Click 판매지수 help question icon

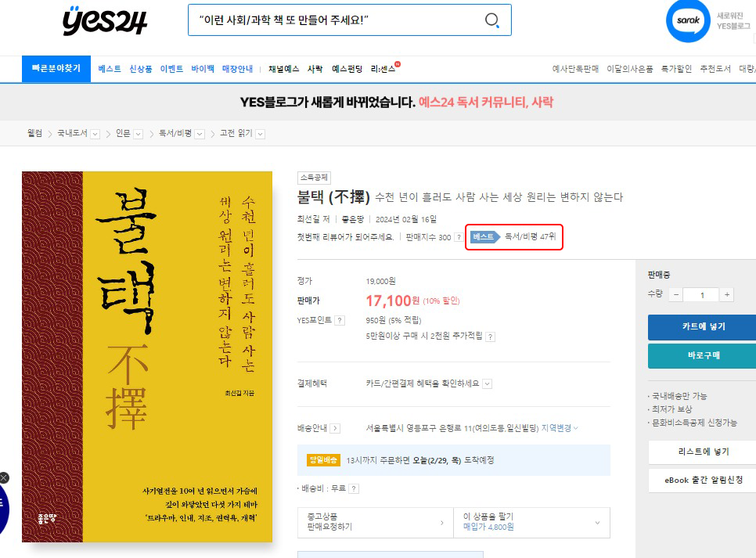pos(459,237)
